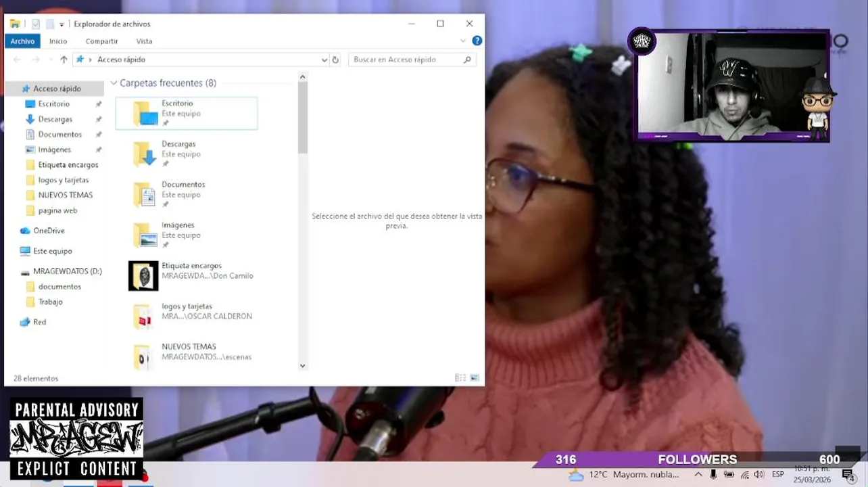This screenshot has width=868, height=487.
Task: Click New folder icon in title bar
Action: 49,24
